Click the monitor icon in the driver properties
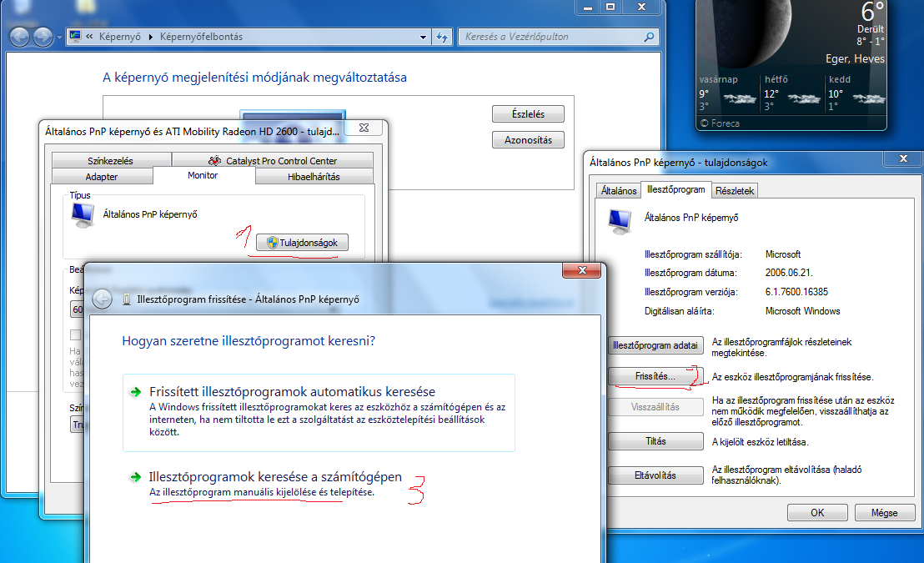Viewport: 924px width, 563px height. (x=620, y=221)
